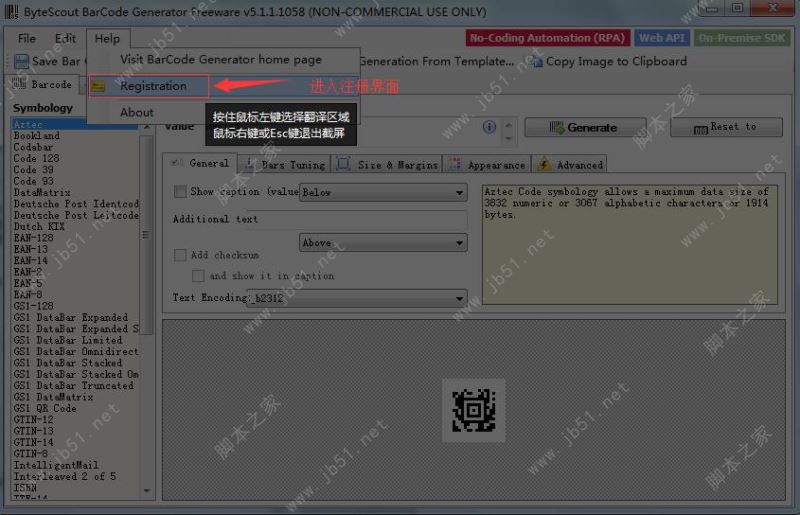Screen dimensions: 800x515
Task: Click the No-Coding Automation (RPA) button
Action: pos(547,38)
